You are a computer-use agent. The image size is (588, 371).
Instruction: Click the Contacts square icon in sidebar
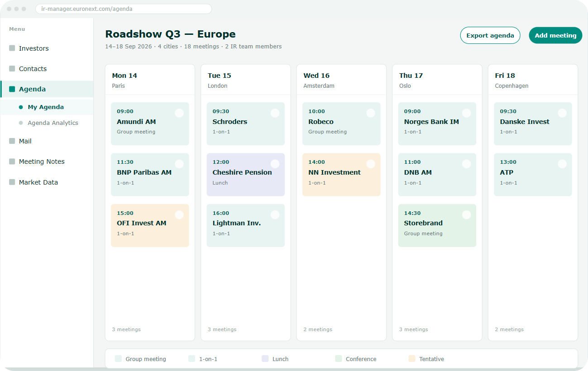pos(12,69)
